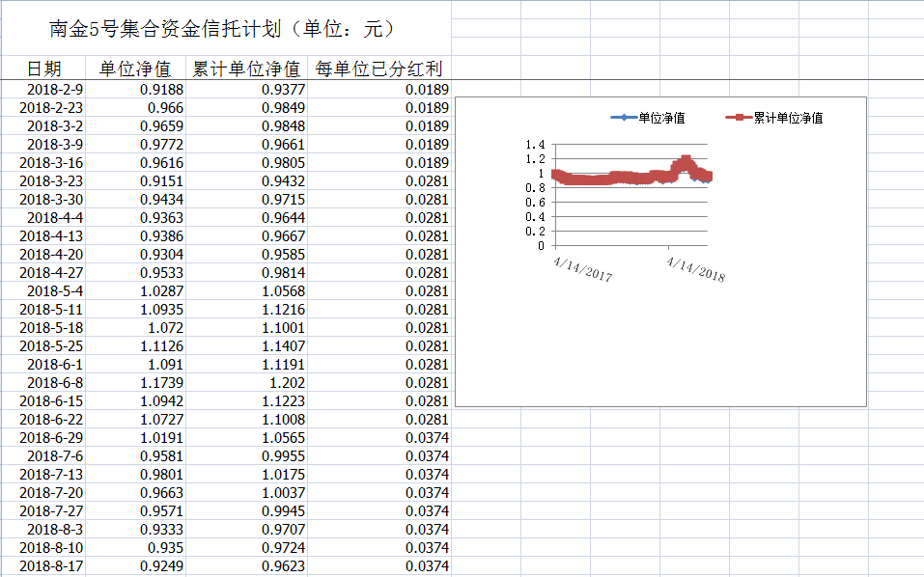Viewport: 924px width, 577px height.
Task: Select date cell 2018-5-18
Action: (43, 327)
